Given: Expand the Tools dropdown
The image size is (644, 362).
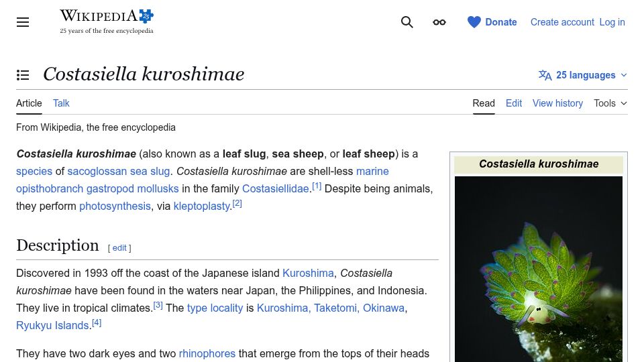Looking at the screenshot, I should (x=610, y=103).
